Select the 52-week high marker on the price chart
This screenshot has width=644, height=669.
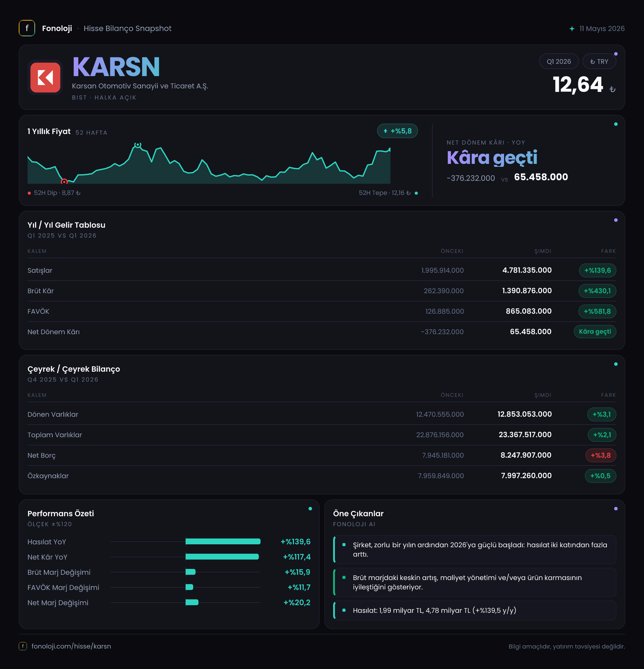tap(138, 145)
